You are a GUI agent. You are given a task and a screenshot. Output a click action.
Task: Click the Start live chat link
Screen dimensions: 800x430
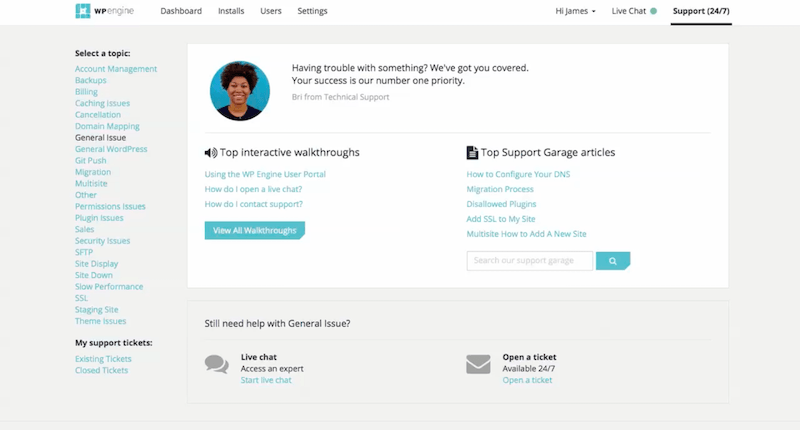tap(266, 380)
